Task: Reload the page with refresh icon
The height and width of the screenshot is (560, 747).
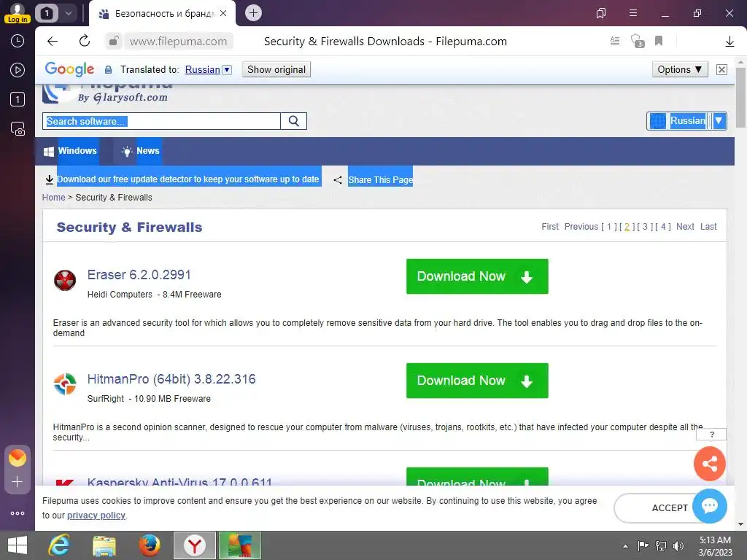Action: point(85,41)
